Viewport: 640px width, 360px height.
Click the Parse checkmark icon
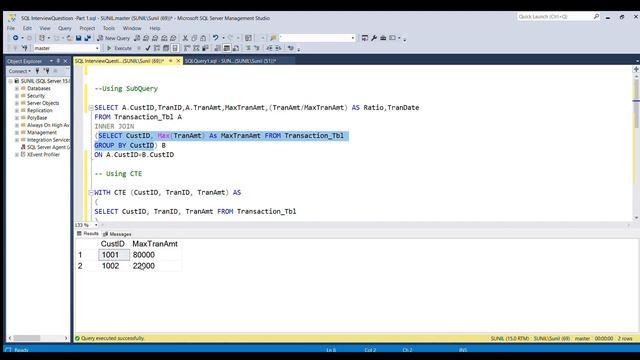click(148, 48)
